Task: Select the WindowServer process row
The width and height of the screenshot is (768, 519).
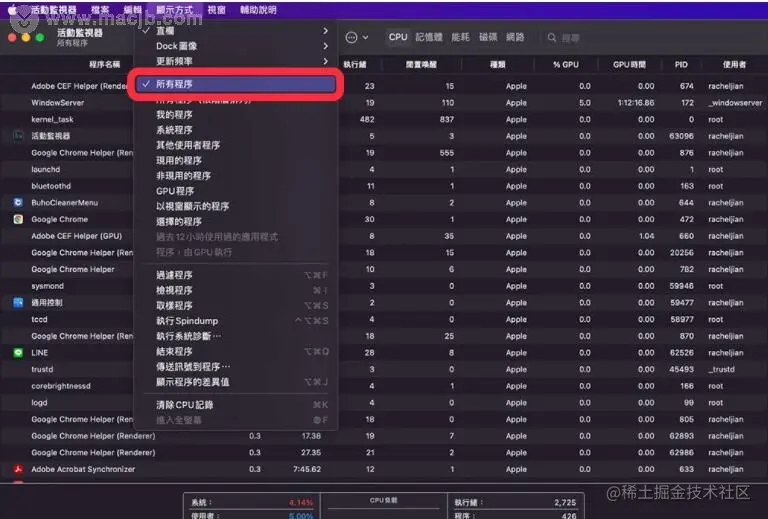Action: [384, 103]
